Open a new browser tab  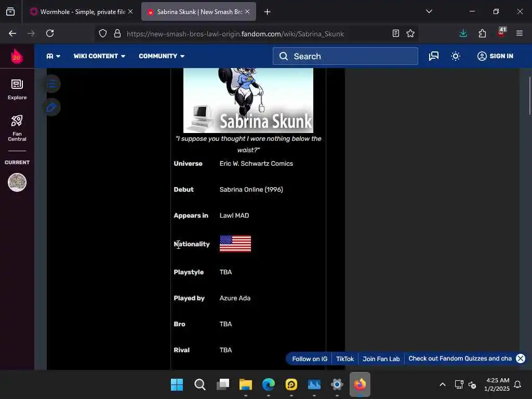click(268, 12)
